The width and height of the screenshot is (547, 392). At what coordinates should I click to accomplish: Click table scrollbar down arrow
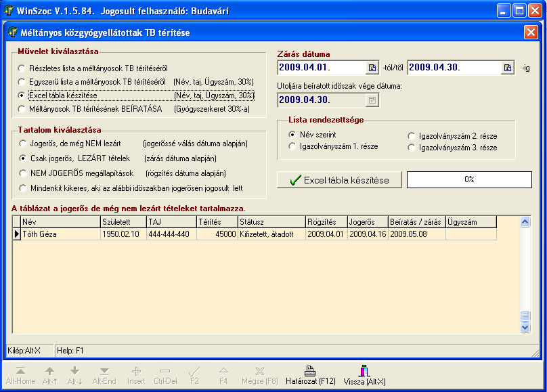[525, 327]
